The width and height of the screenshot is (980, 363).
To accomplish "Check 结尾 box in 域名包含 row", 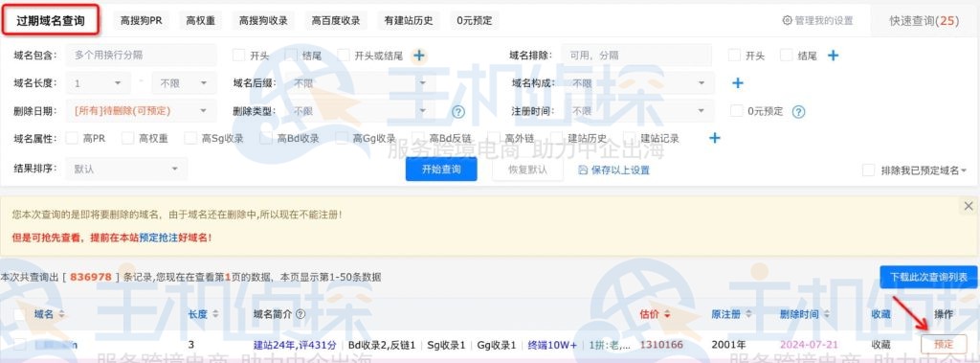I will [291, 56].
